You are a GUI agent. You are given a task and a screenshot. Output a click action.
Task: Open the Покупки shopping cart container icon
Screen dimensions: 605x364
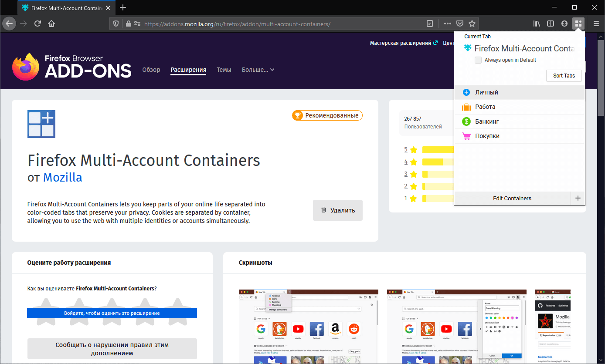pyautogui.click(x=466, y=135)
